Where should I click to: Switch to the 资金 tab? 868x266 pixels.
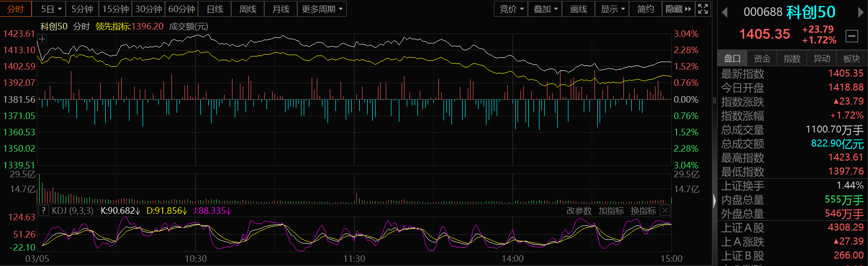tap(762, 58)
